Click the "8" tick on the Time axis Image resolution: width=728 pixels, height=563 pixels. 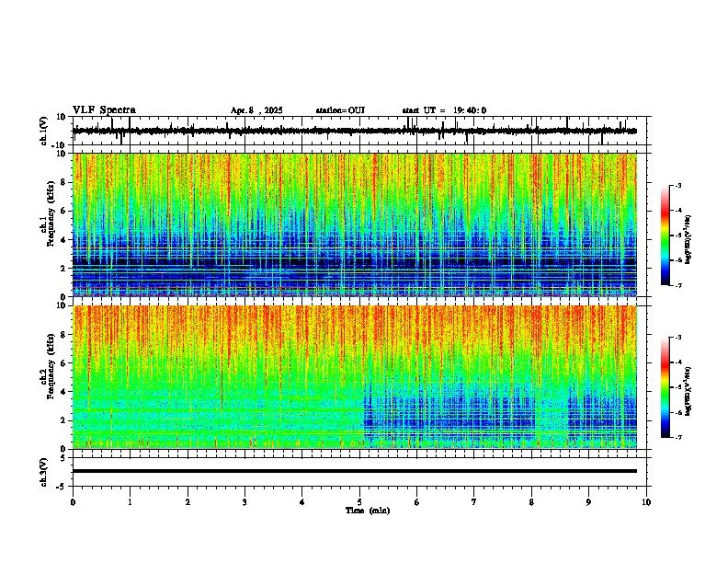(531, 502)
